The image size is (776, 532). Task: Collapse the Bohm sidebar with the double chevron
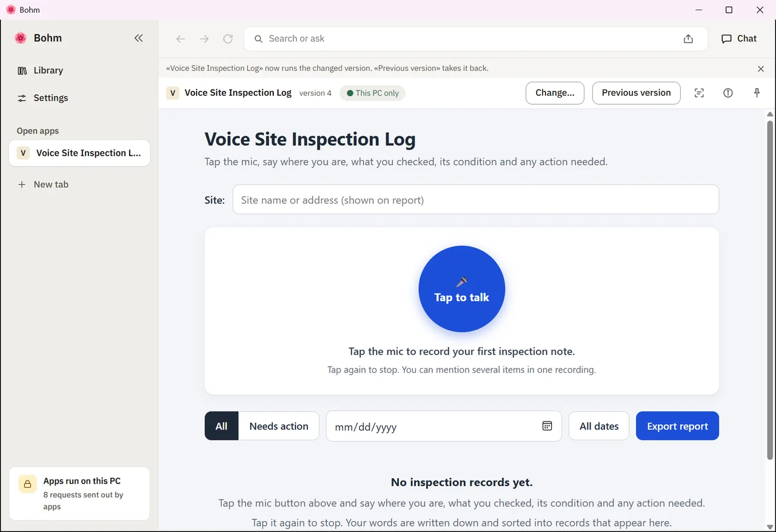[x=138, y=38]
